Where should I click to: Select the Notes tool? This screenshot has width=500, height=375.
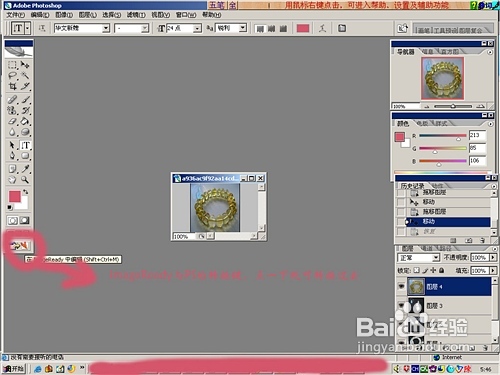tap(12, 169)
